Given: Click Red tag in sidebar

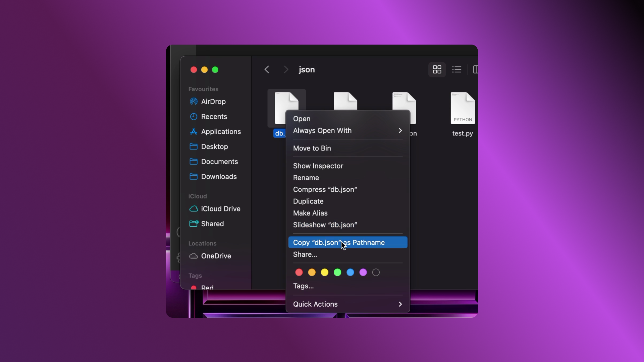Looking at the screenshot, I should pyautogui.click(x=207, y=288).
